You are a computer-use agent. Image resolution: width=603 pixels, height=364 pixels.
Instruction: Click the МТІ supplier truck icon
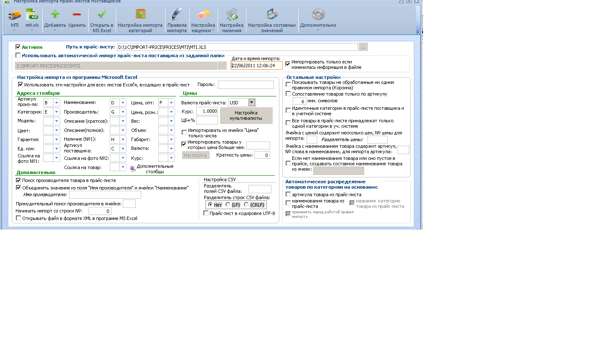[x=15, y=15]
